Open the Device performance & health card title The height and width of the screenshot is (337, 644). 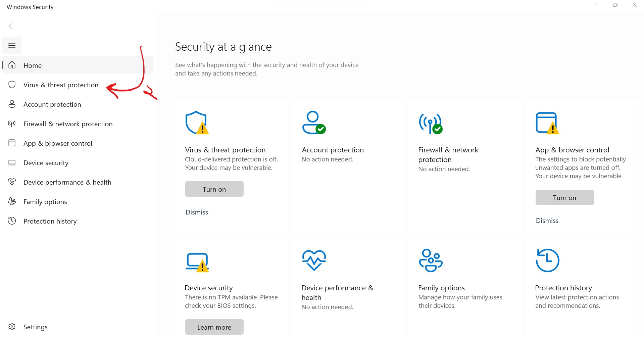pyautogui.click(x=337, y=292)
